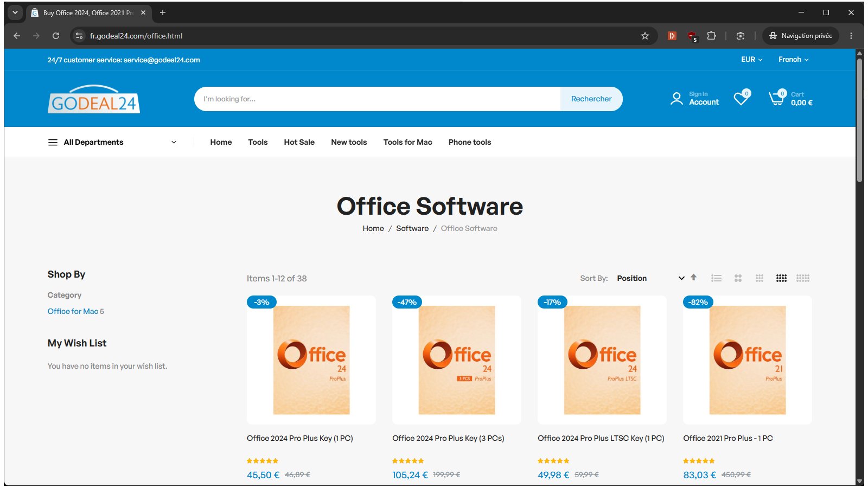This screenshot has height=488, width=868.
Task: Open the Office 2024 3 PCS -47% product image
Action: [x=457, y=360]
